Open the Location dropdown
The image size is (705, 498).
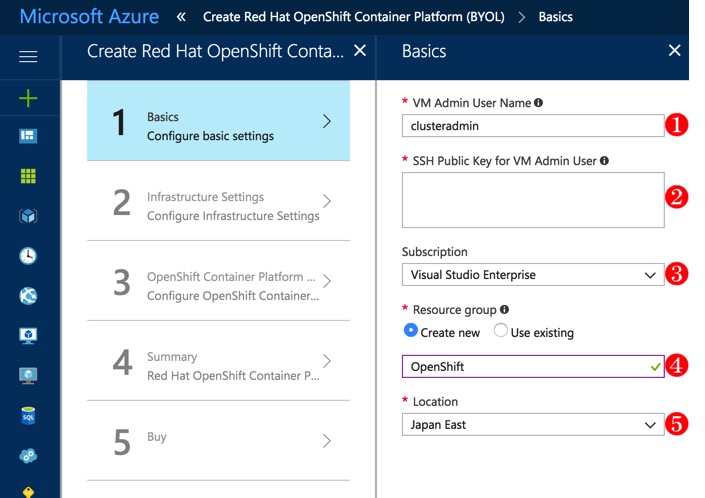click(x=533, y=425)
